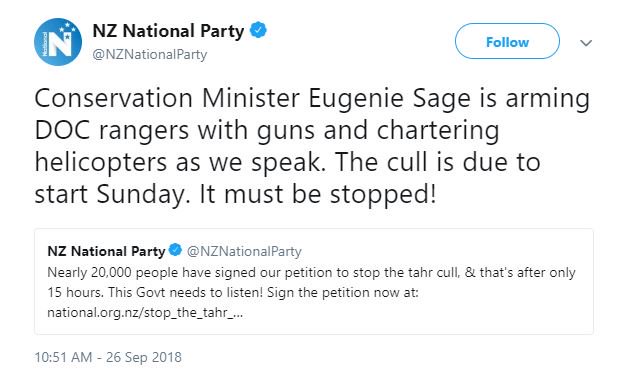Follow the NZ National Party account
This screenshot has height=379, width=626.
coord(507,41)
